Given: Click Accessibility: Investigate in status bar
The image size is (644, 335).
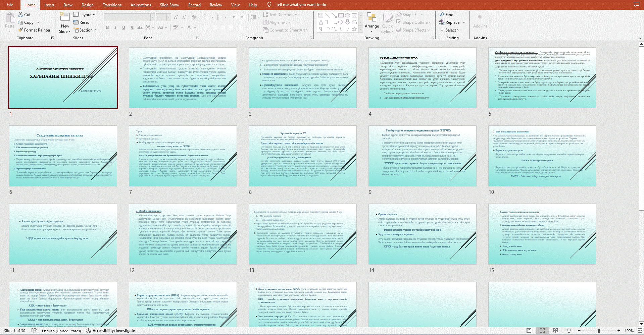Looking at the screenshot, I should 111,331.
